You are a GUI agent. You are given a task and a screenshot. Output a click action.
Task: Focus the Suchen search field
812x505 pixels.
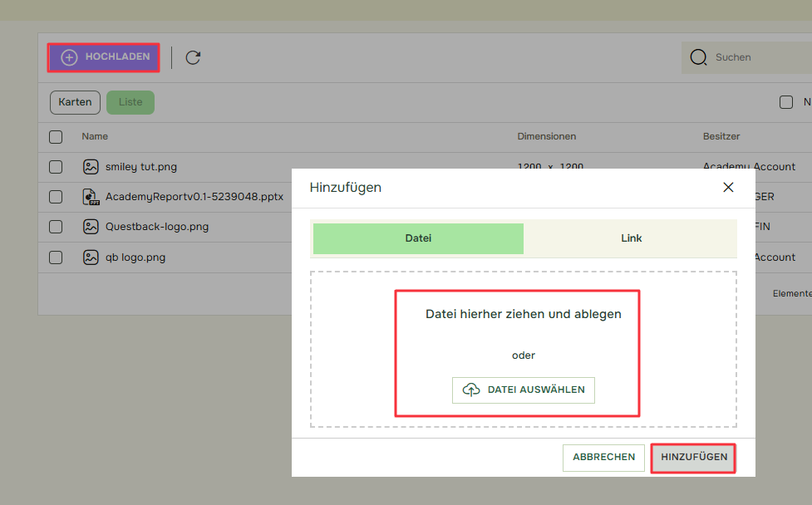pos(746,57)
